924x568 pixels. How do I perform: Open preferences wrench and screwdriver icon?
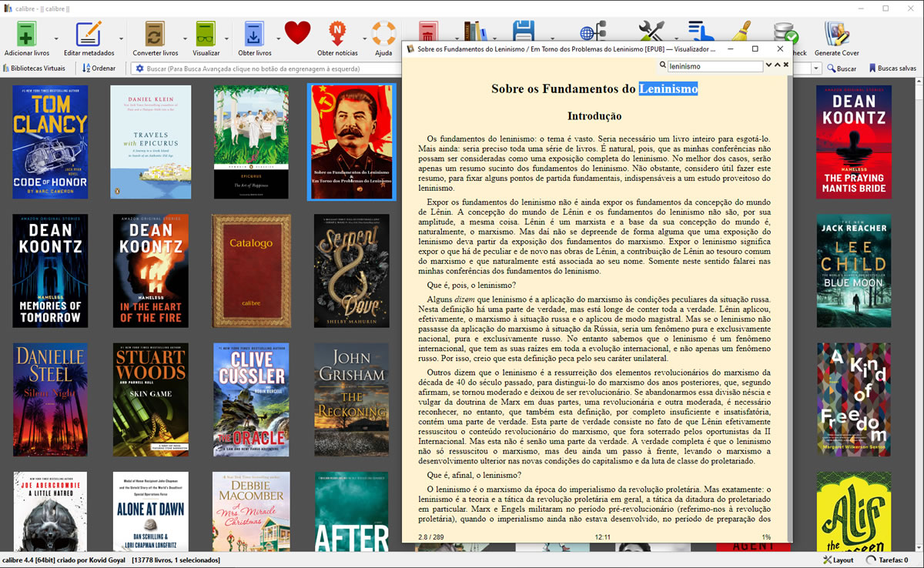[652, 31]
